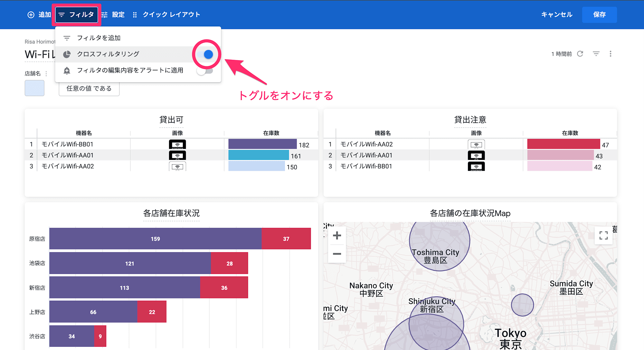Screen dimensions: 644x350
Task: Click 渋谷店 red bar segment 9
Action: (x=100, y=336)
